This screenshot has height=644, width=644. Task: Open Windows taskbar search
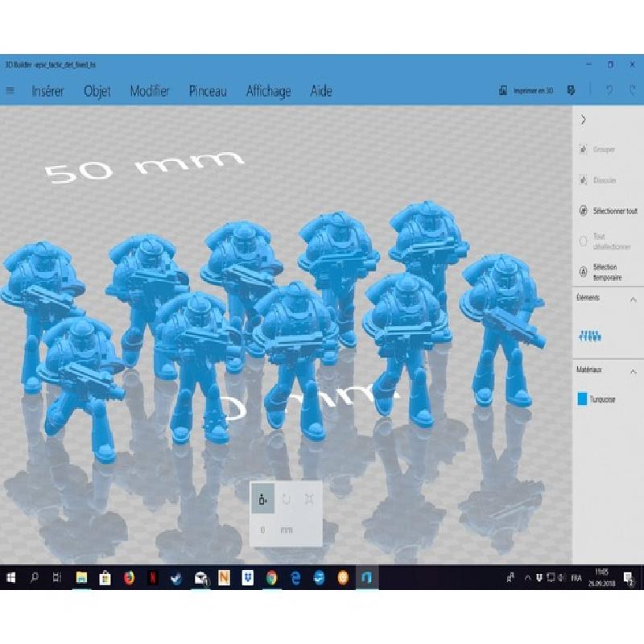35,578
